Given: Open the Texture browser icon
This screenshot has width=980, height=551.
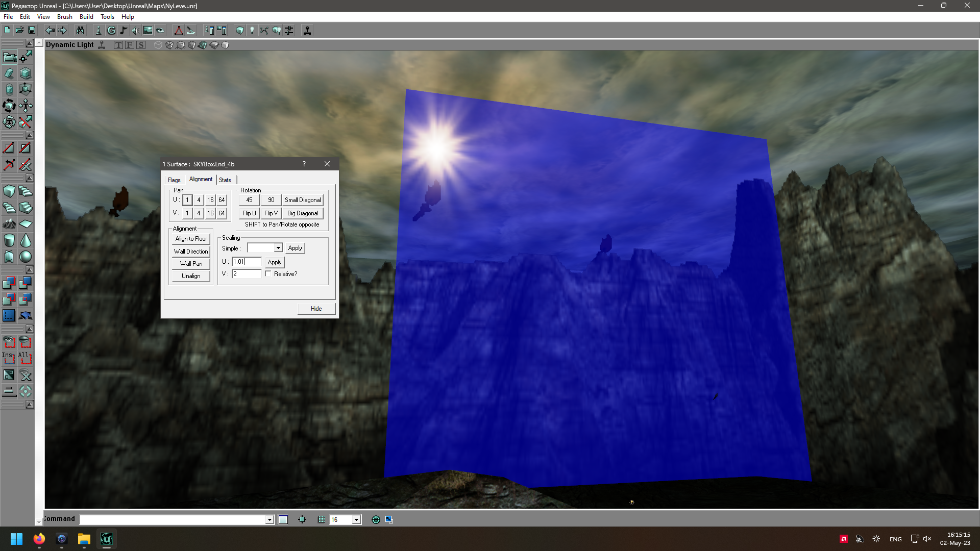Looking at the screenshot, I should tap(148, 31).
